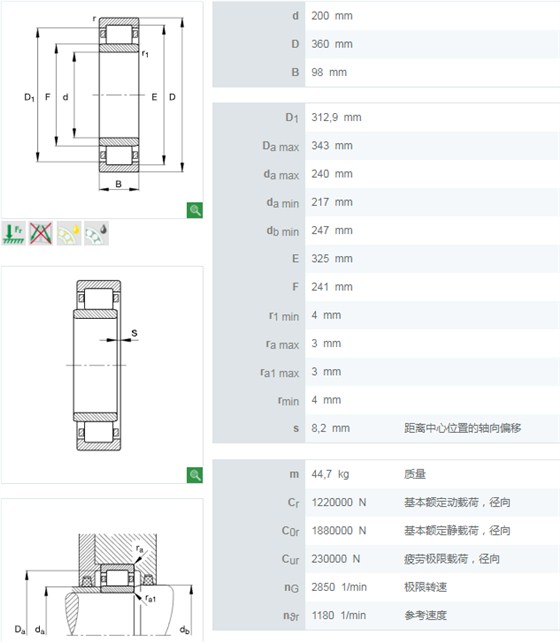Select the reference speed 1180 1/min
560x642 pixels.
[339, 615]
